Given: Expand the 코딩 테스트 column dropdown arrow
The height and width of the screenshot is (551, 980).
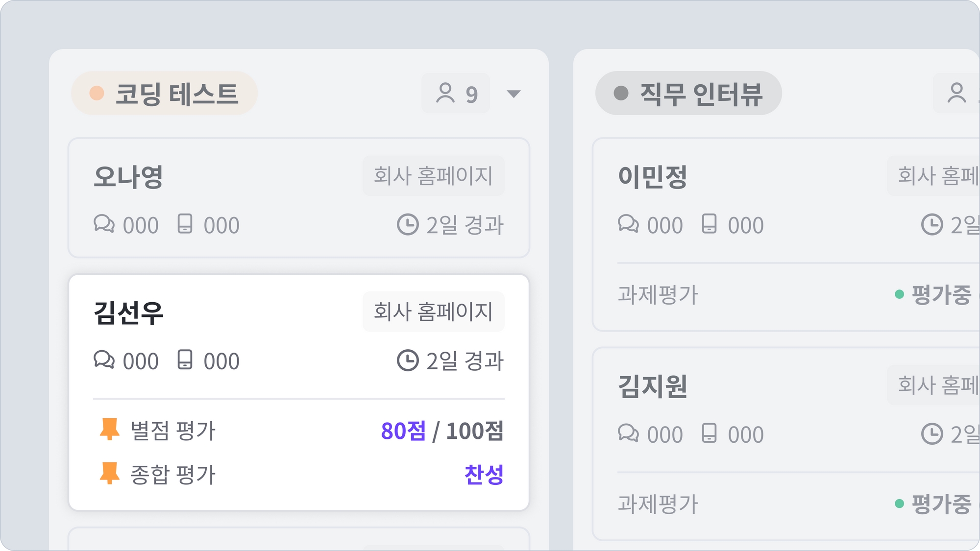Looking at the screenshot, I should (514, 94).
